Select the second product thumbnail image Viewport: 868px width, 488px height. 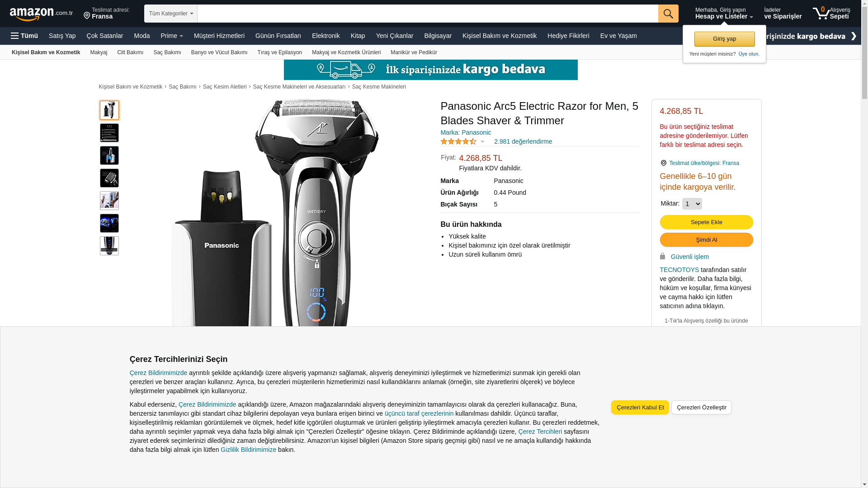coord(109,133)
